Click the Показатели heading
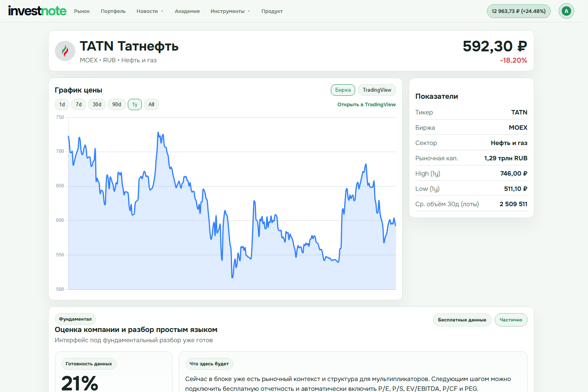The image size is (588, 392). [x=437, y=96]
